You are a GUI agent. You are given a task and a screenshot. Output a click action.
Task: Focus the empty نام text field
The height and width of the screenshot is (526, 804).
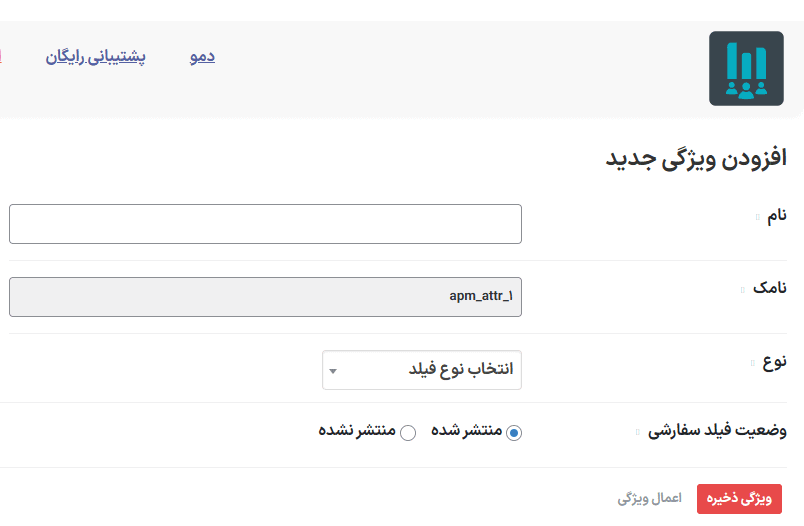266,224
